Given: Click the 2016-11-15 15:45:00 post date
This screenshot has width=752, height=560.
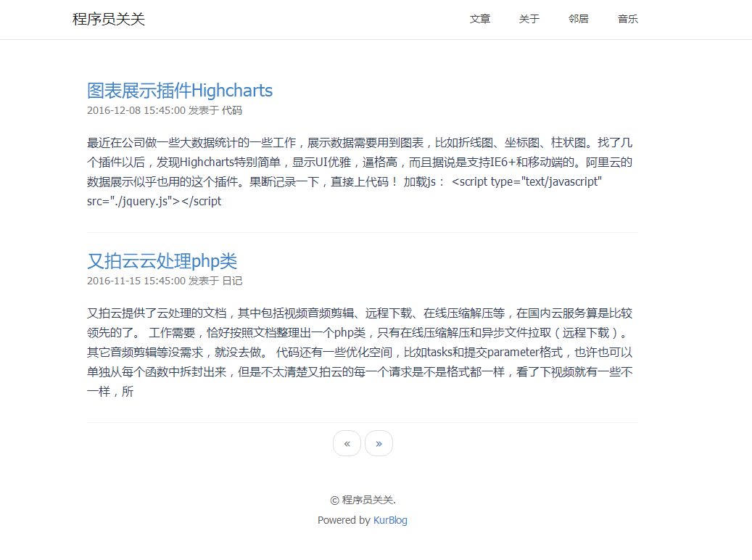Looking at the screenshot, I should [136, 281].
